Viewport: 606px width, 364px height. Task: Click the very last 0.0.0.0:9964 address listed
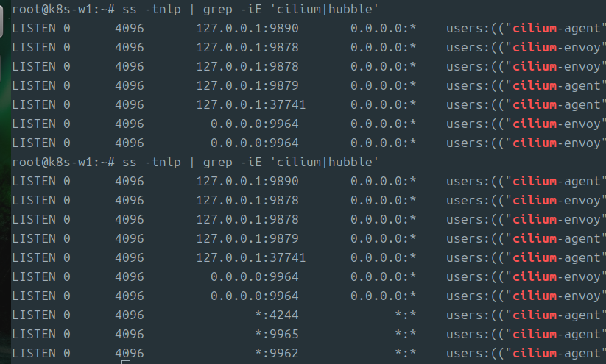(255, 296)
